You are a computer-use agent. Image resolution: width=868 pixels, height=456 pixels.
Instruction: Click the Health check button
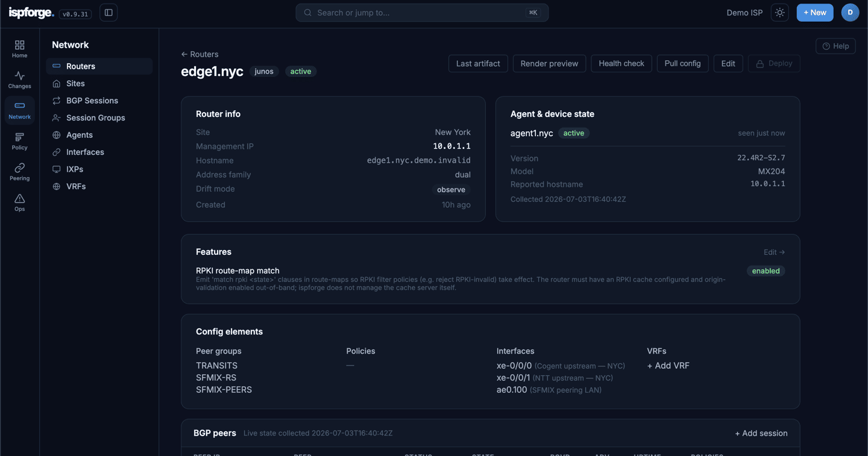[x=621, y=63]
